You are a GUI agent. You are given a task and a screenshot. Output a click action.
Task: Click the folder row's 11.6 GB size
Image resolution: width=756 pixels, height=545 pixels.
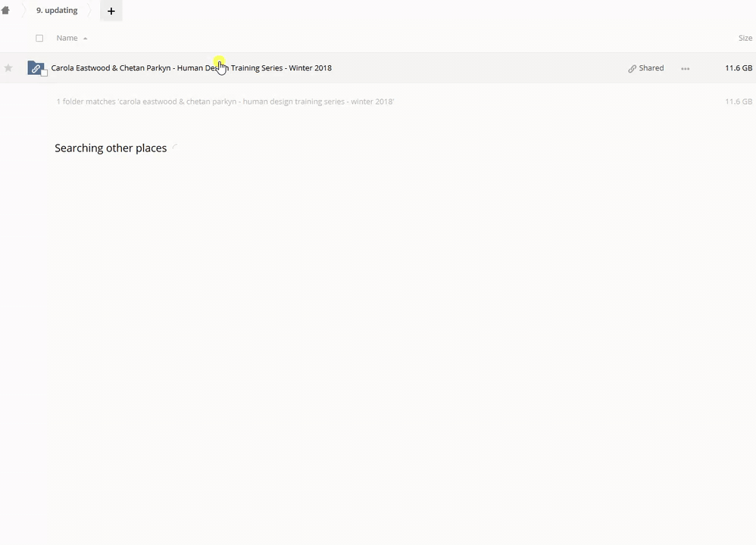pos(738,68)
